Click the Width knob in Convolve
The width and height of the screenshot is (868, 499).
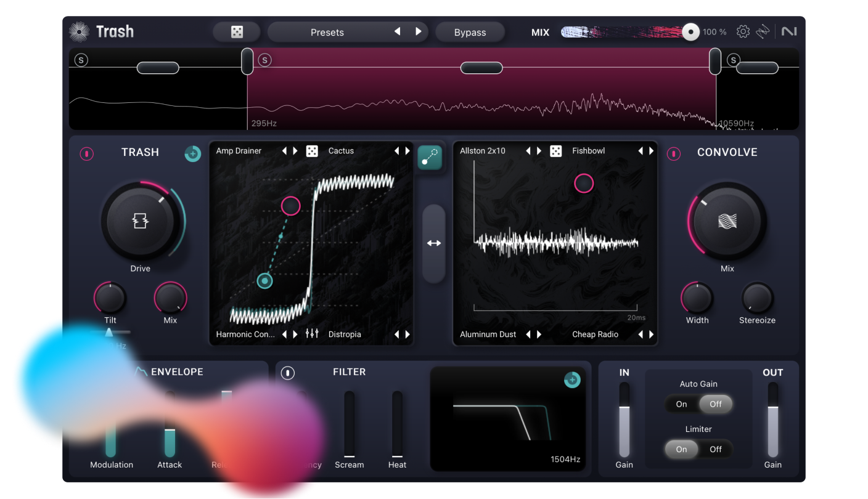697,299
